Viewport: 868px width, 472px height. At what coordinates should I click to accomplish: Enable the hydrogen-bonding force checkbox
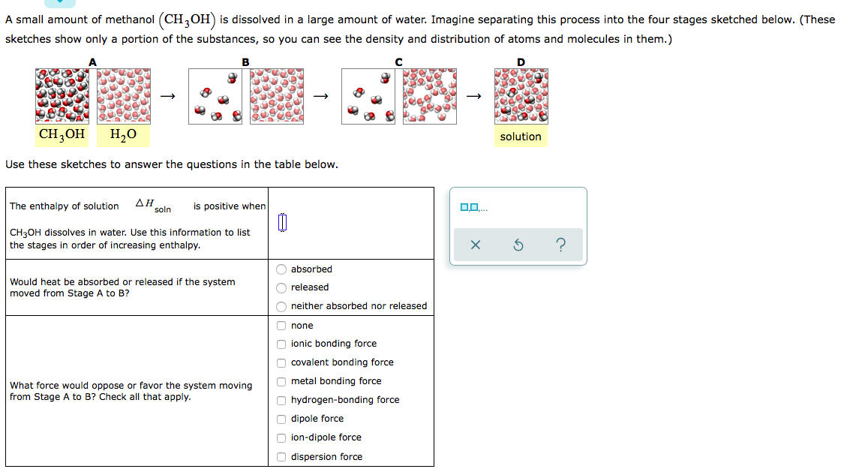point(281,400)
